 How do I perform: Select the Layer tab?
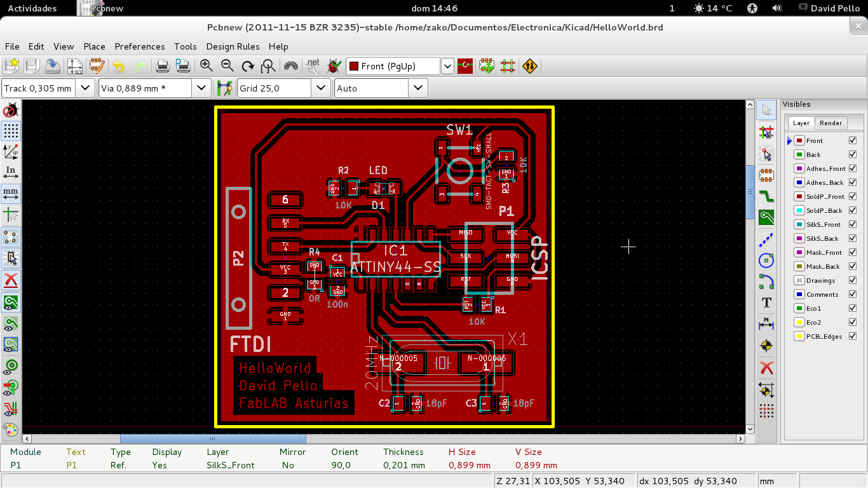tap(801, 123)
